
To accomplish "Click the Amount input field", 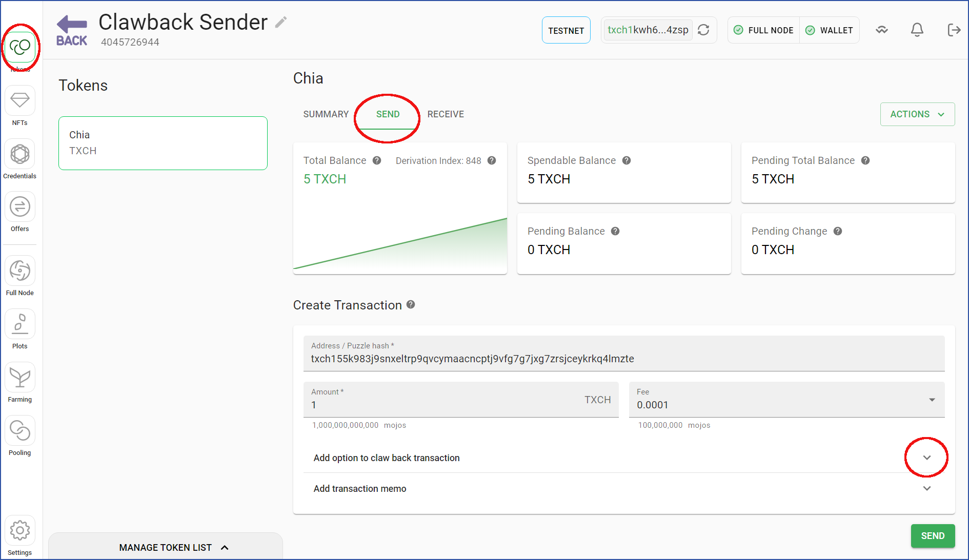I will click(461, 400).
